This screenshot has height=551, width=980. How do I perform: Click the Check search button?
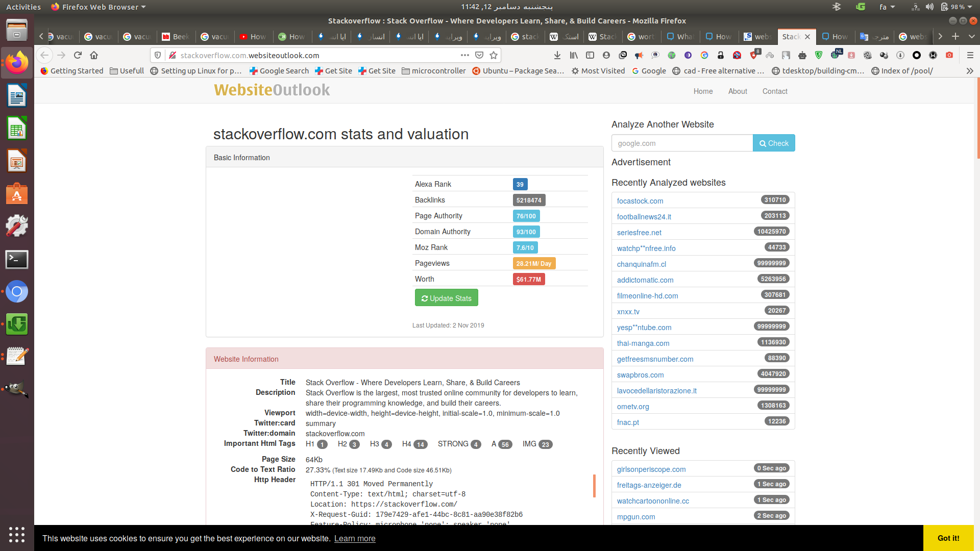coord(774,143)
